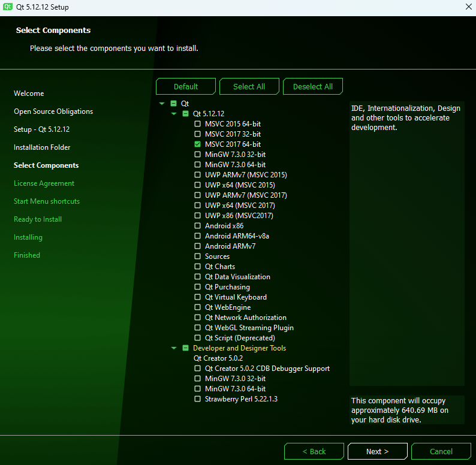Check MinGW 7.3.0 32-bit under Developer Tools
Viewport: 476px width, 465px height.
click(197, 379)
